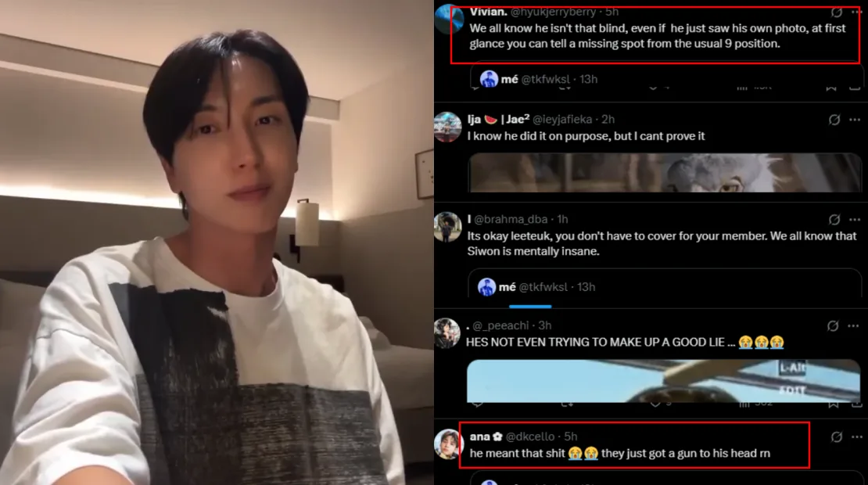Open Vivian's profile picture

tap(449, 18)
